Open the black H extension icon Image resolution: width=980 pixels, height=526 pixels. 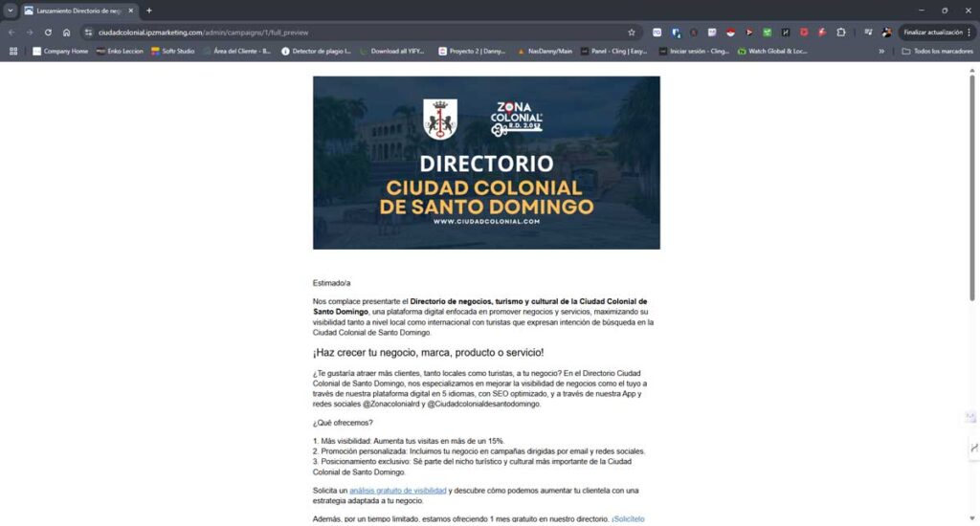click(786, 33)
